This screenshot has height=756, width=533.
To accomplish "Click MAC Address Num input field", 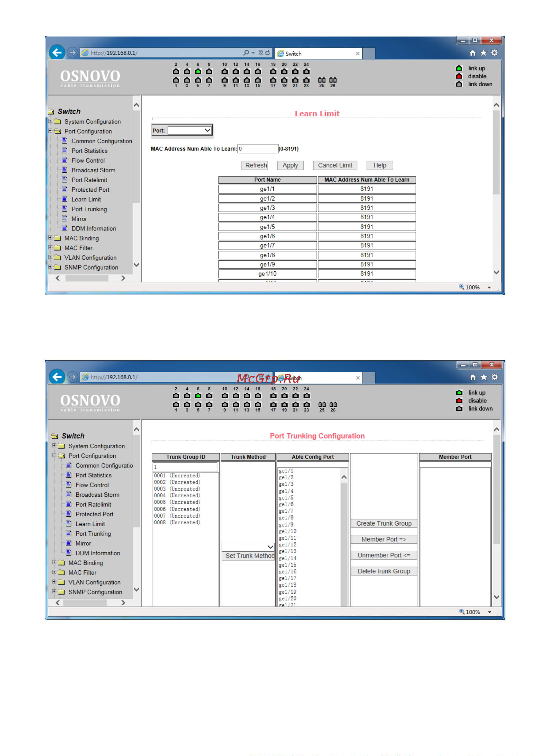I will tap(258, 149).
